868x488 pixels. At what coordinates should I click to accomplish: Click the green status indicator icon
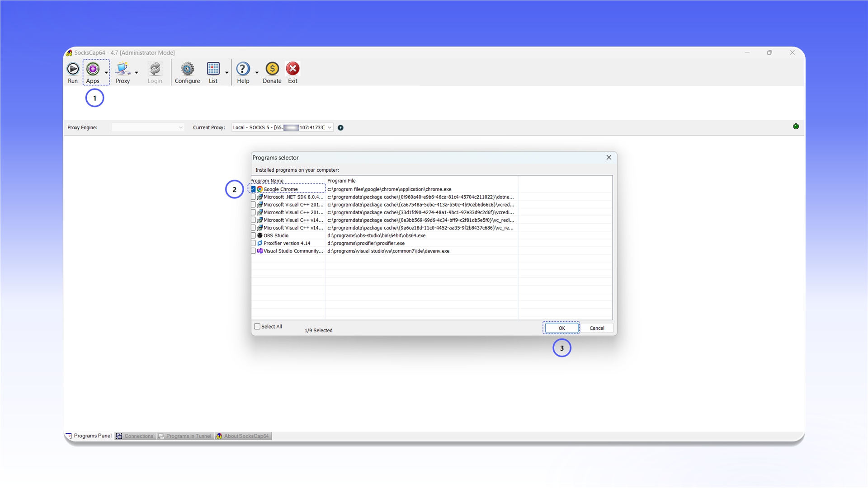pos(796,127)
